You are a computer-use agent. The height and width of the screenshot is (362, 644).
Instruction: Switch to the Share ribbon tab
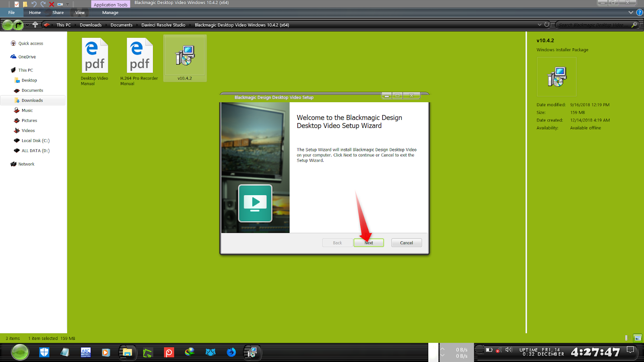click(x=58, y=12)
